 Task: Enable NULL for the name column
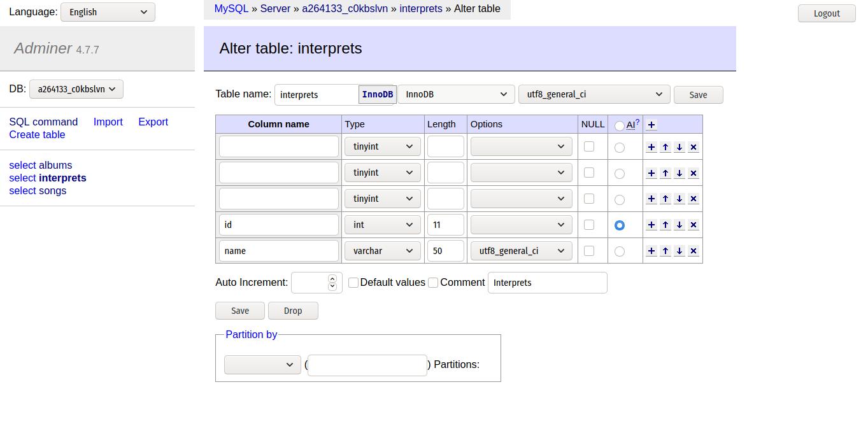(588, 251)
